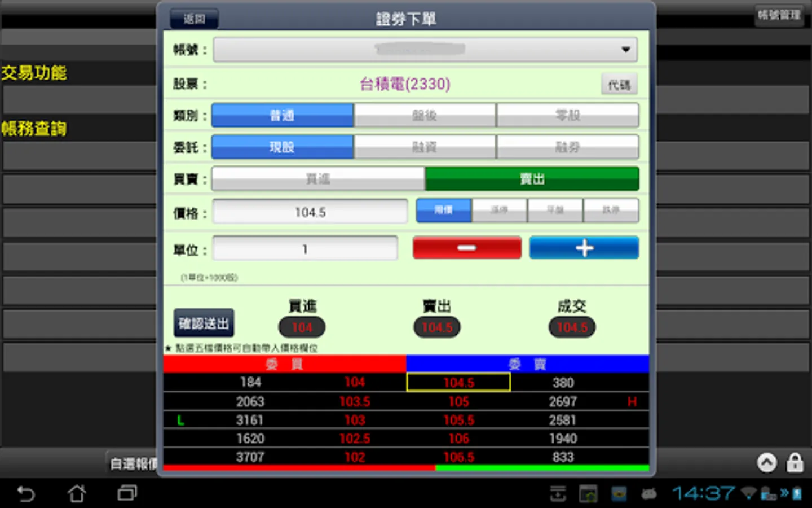812x508 pixels.
Task: Tap the 賣出 104.5 price pill
Action: (x=437, y=327)
